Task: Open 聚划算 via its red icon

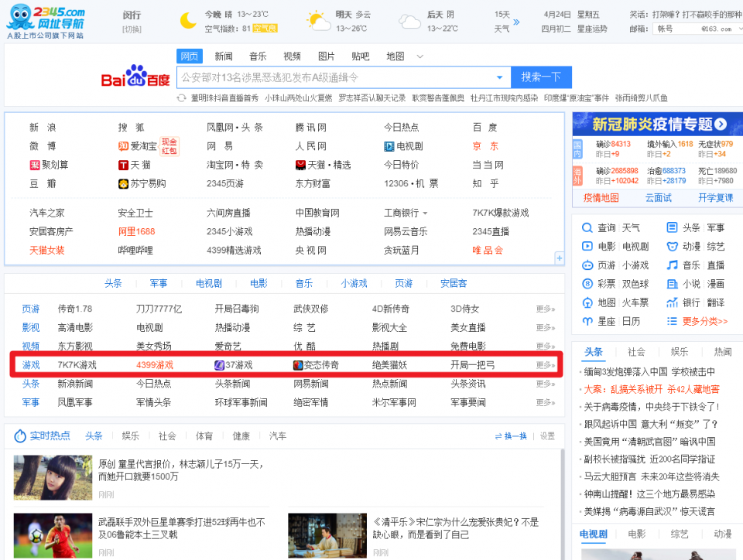Action: pos(35,165)
